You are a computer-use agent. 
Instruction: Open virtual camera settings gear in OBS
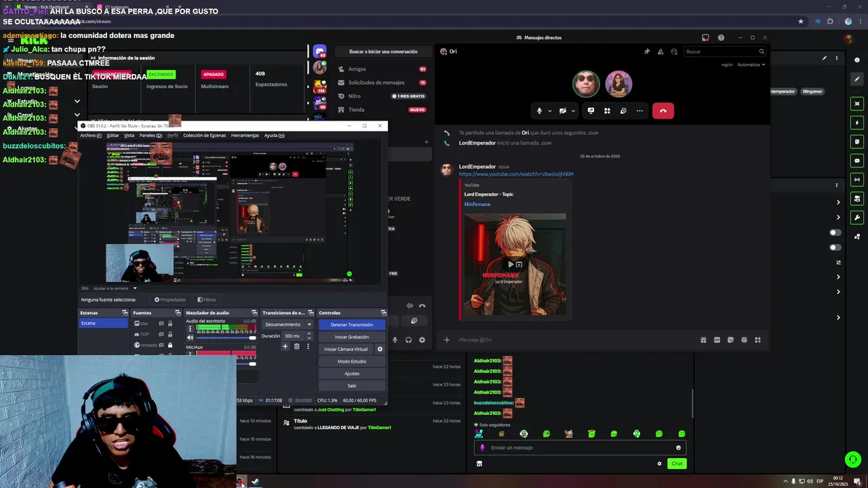click(x=380, y=349)
